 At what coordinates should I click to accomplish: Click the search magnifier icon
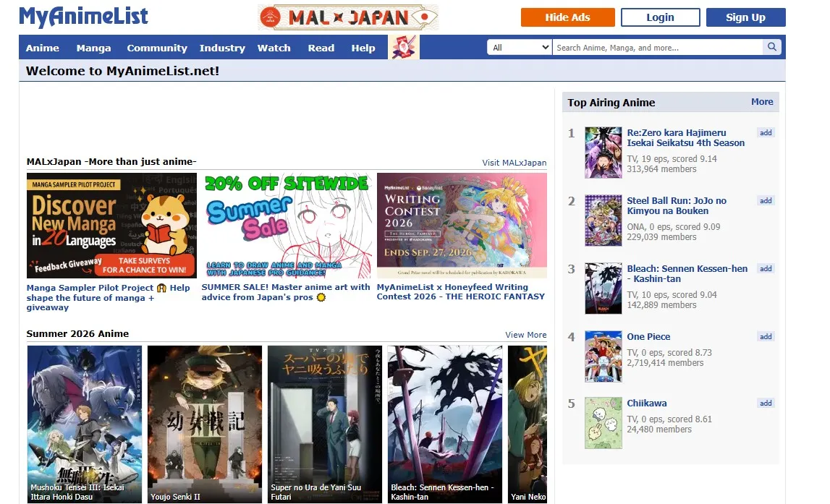click(x=772, y=47)
